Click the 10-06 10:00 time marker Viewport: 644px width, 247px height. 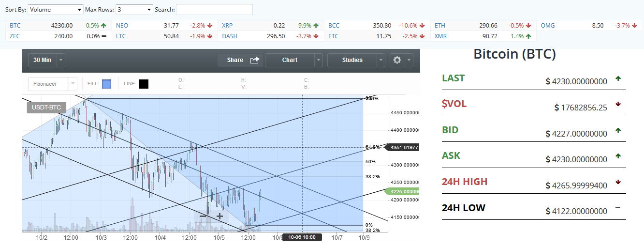302,237
